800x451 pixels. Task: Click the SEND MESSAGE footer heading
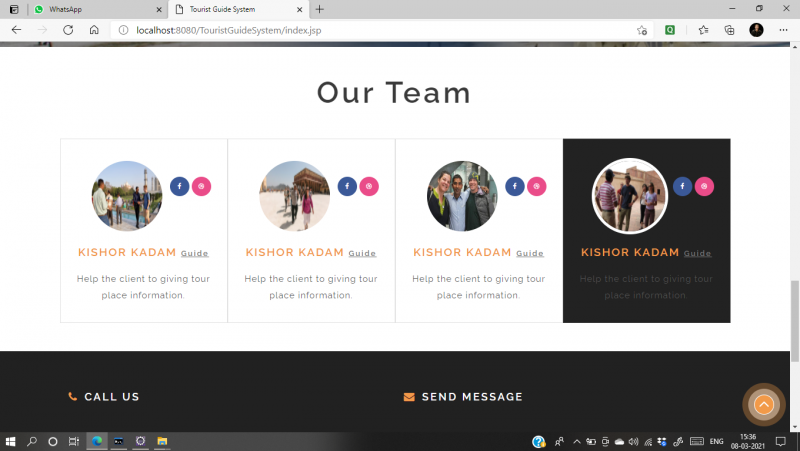tap(472, 397)
